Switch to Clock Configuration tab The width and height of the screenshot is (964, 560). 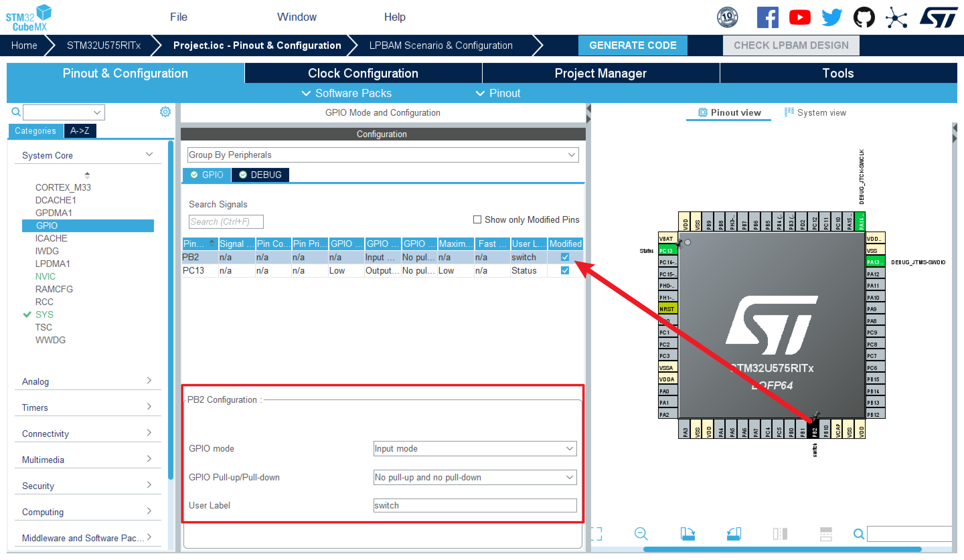[363, 73]
